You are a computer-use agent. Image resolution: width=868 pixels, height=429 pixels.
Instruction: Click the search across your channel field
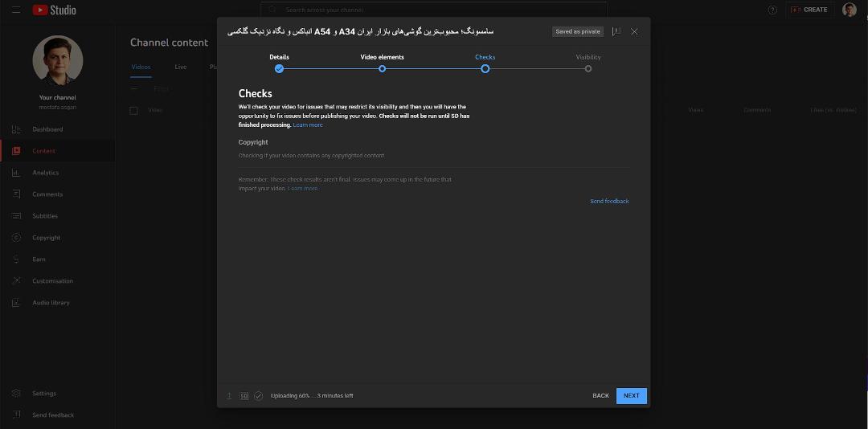[x=433, y=10]
